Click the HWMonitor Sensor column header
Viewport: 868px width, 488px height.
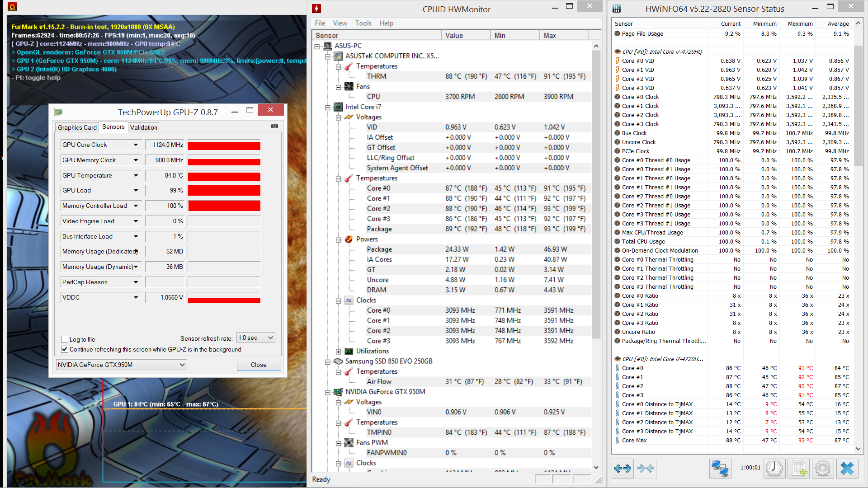coord(376,35)
